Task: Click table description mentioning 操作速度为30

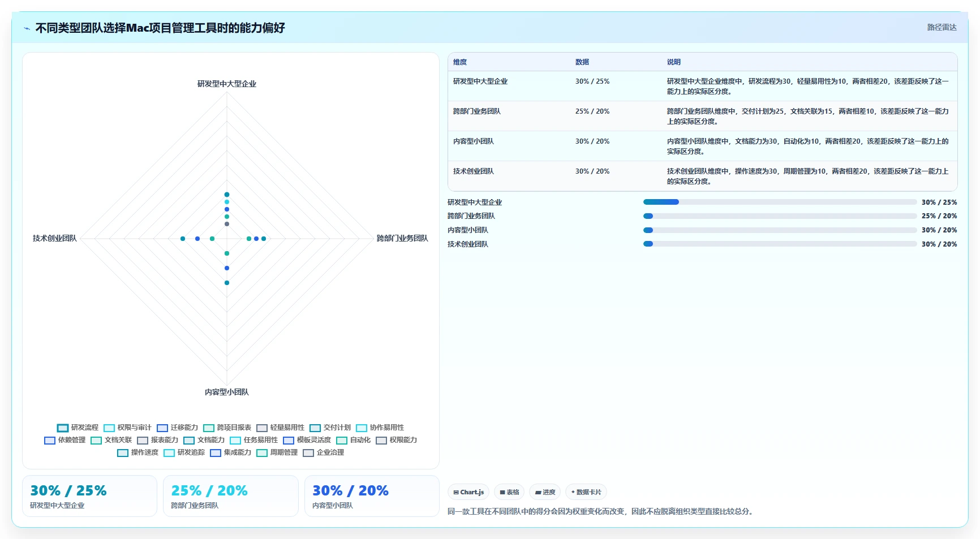Action: click(808, 176)
